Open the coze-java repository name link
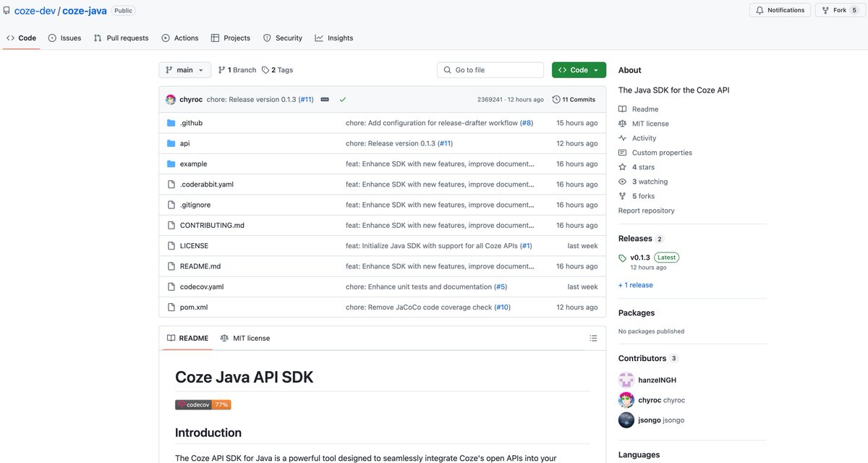Viewport: 868px width, 463px height. click(84, 10)
